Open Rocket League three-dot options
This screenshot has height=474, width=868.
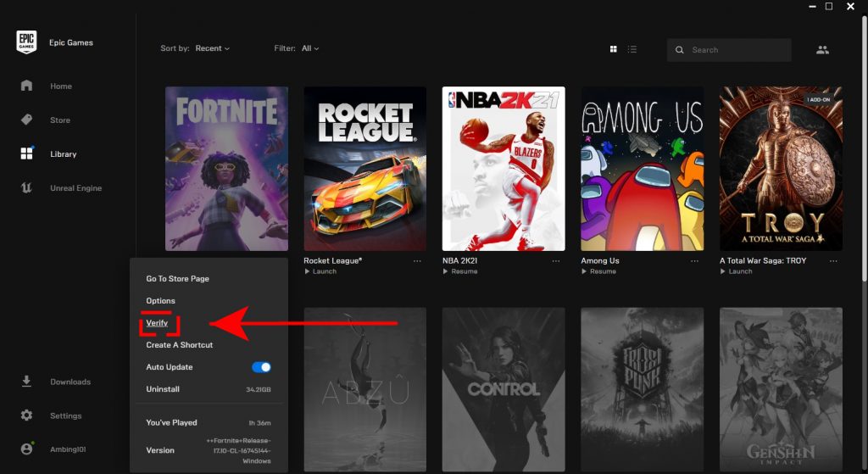417,261
